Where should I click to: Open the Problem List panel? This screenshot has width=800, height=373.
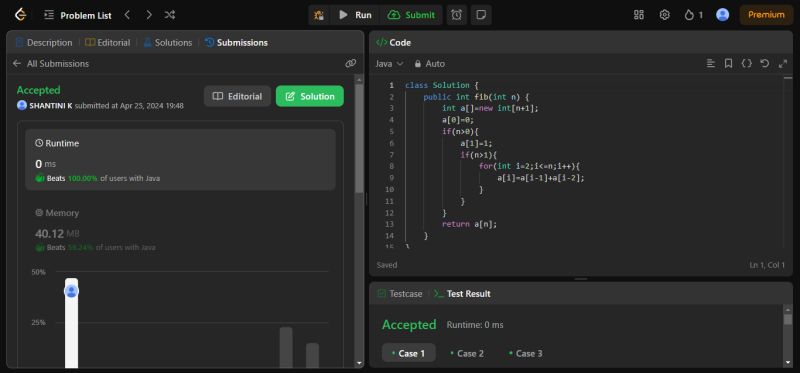[x=78, y=15]
